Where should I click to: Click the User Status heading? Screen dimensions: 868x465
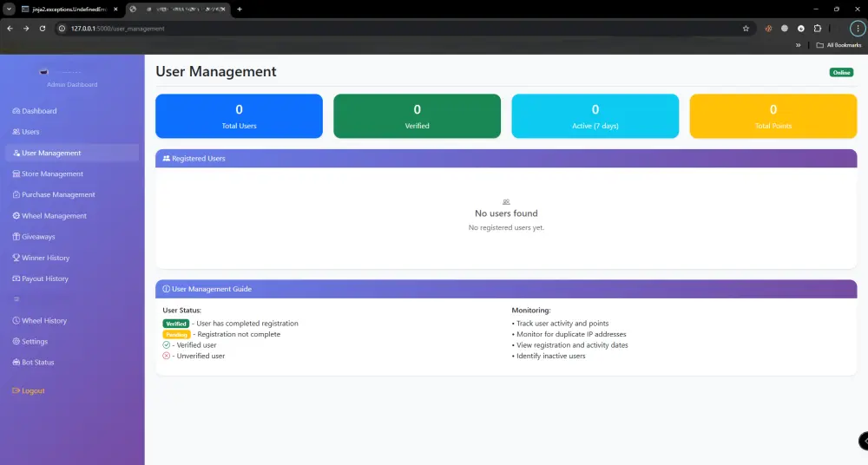coord(181,311)
